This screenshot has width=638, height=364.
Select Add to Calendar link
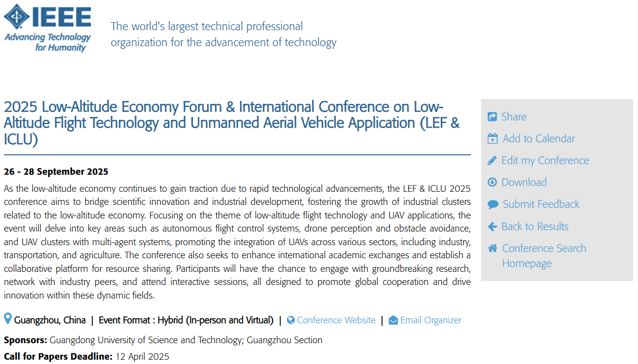tap(538, 138)
